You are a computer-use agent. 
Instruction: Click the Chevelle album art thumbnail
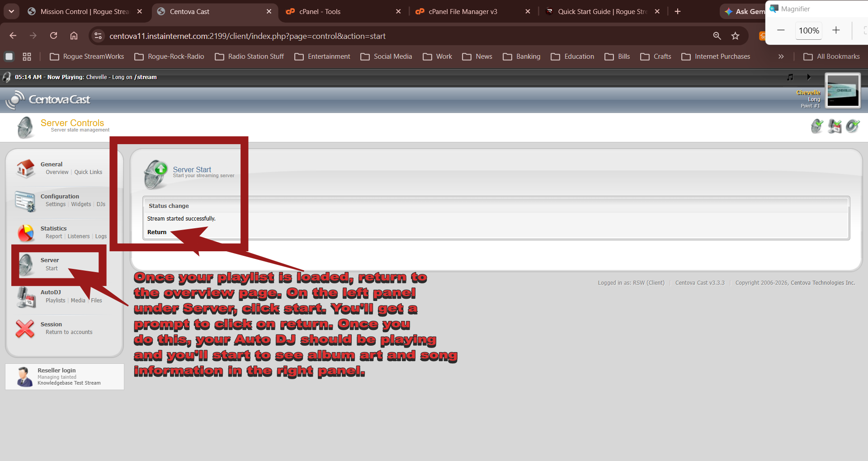tap(843, 91)
